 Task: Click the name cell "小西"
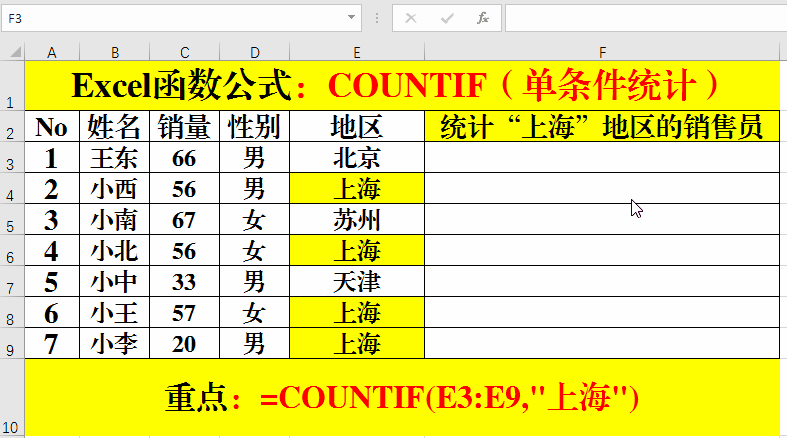(114, 188)
